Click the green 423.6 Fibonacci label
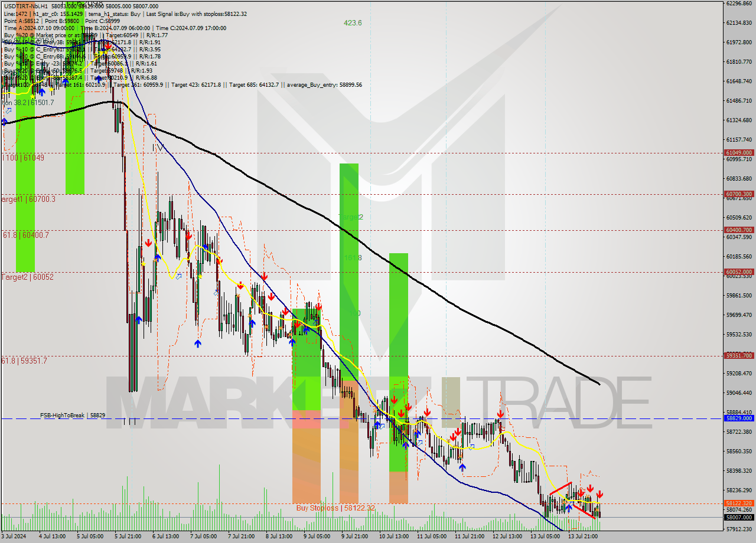 pyautogui.click(x=353, y=23)
